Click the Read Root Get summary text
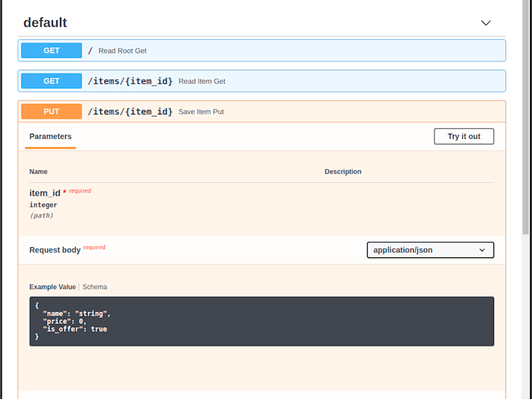 pos(122,51)
